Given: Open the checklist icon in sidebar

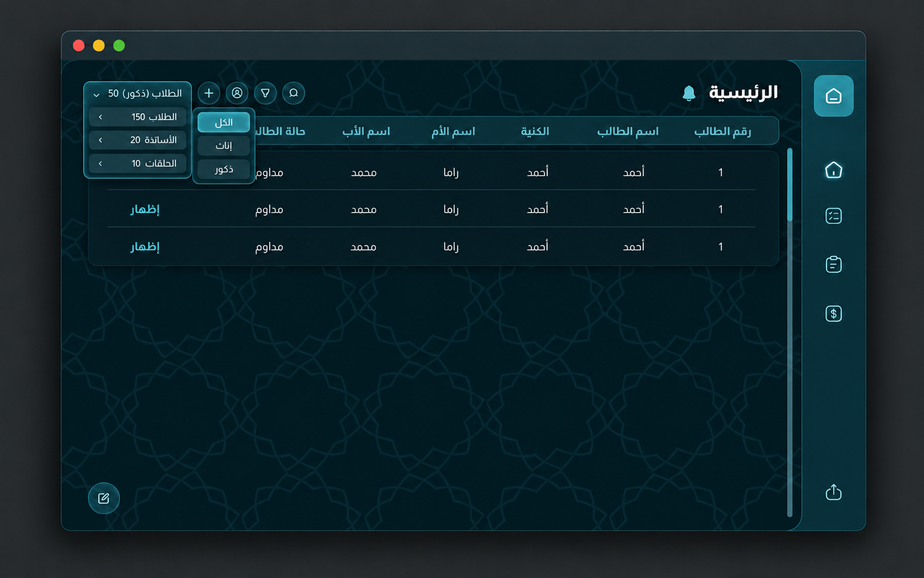Looking at the screenshot, I should pos(834,216).
